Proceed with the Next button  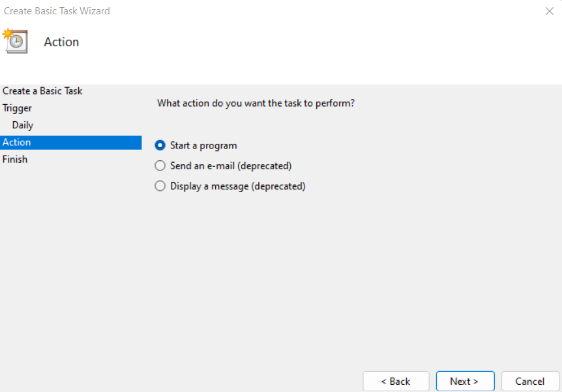464,381
